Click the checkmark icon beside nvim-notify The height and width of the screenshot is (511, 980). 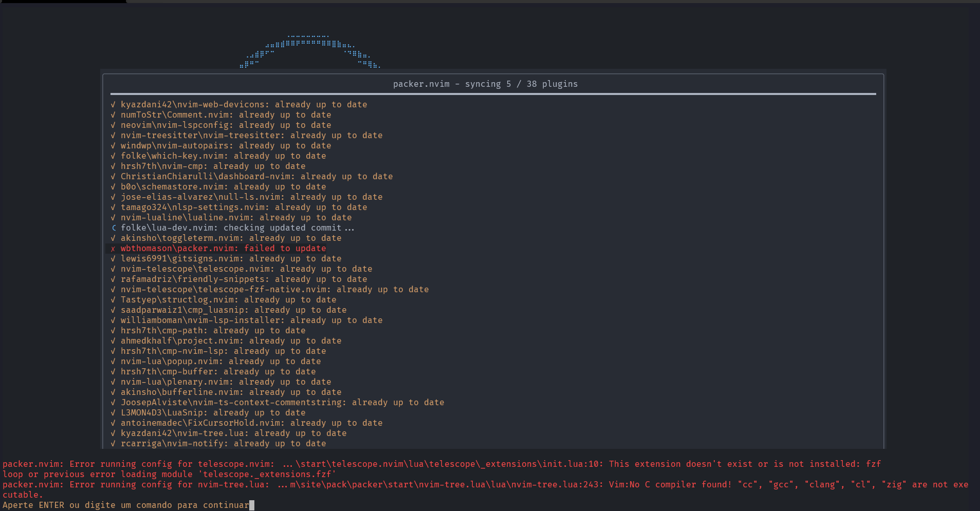click(x=114, y=443)
